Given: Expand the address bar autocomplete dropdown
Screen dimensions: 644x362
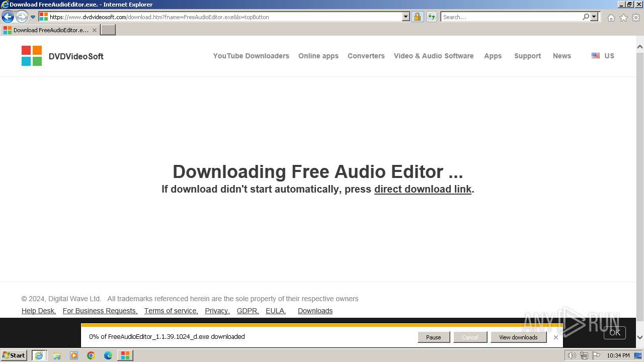Looking at the screenshot, I should pyautogui.click(x=406, y=17).
